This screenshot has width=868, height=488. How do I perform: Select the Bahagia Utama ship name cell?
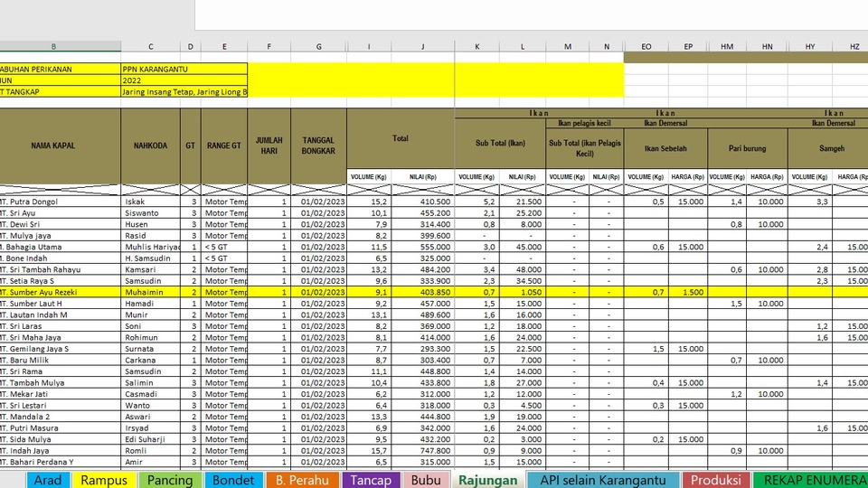pyautogui.click(x=61, y=247)
